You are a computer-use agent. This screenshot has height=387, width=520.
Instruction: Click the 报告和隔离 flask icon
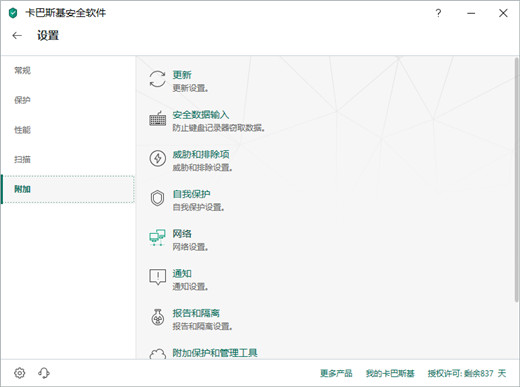coord(157,317)
